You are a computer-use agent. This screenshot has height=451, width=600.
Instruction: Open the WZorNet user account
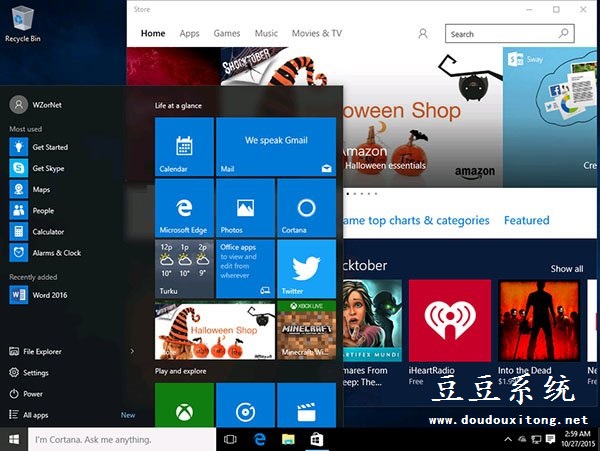pos(36,105)
